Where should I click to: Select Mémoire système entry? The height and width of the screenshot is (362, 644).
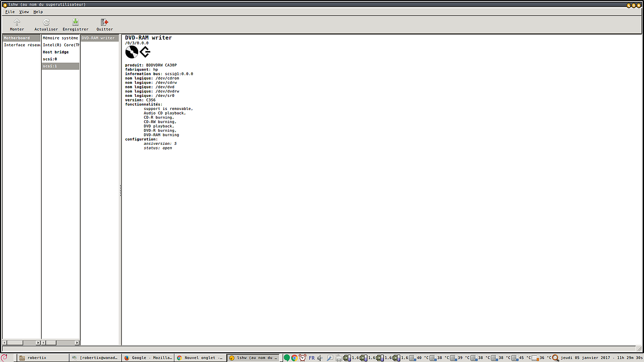tap(61, 38)
